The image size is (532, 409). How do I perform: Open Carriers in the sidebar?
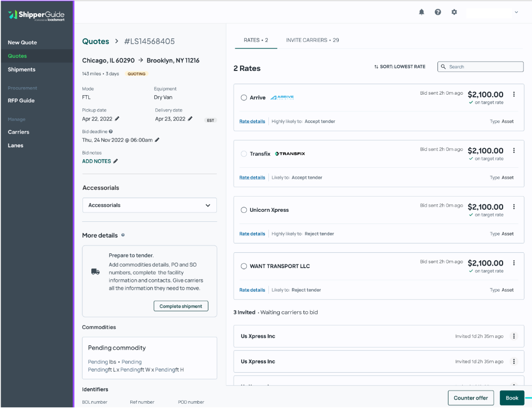[x=19, y=132]
